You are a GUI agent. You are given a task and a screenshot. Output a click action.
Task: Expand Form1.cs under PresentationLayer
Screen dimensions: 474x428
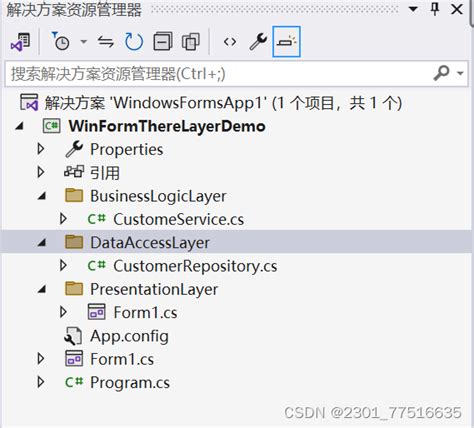click(63, 312)
